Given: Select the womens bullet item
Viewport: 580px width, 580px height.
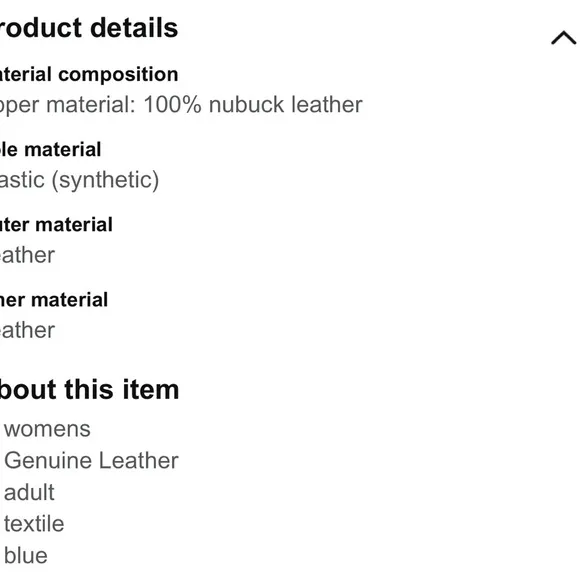Looking at the screenshot, I should (x=47, y=429).
